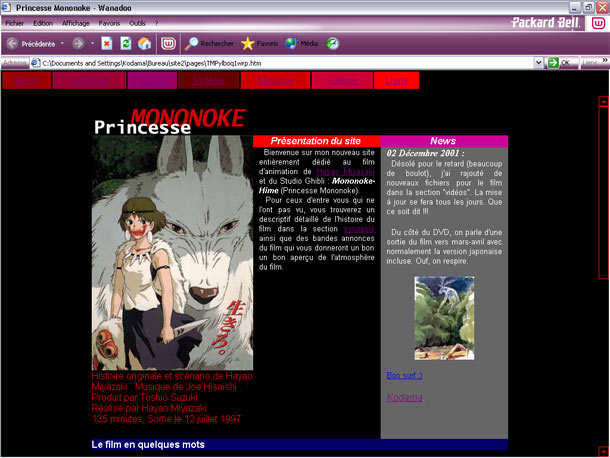
Task: Open the Galerie navigation tab
Action: [x=342, y=81]
